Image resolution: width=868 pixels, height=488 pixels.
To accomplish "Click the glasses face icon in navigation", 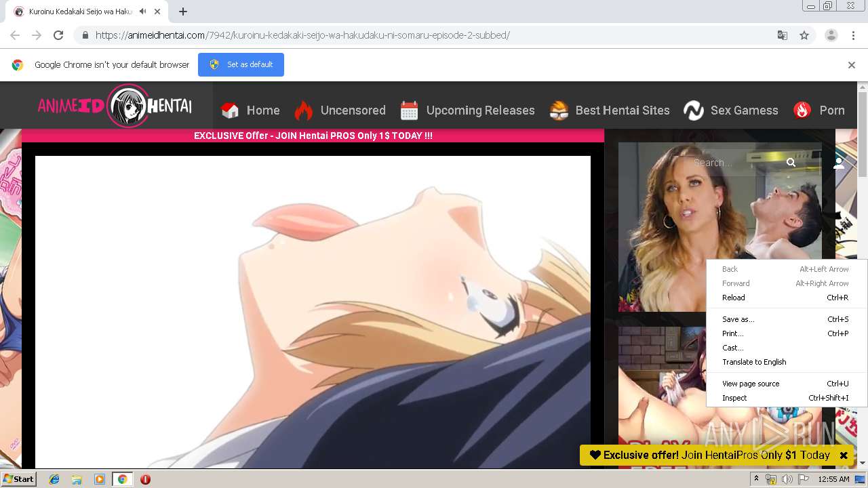I will click(559, 110).
